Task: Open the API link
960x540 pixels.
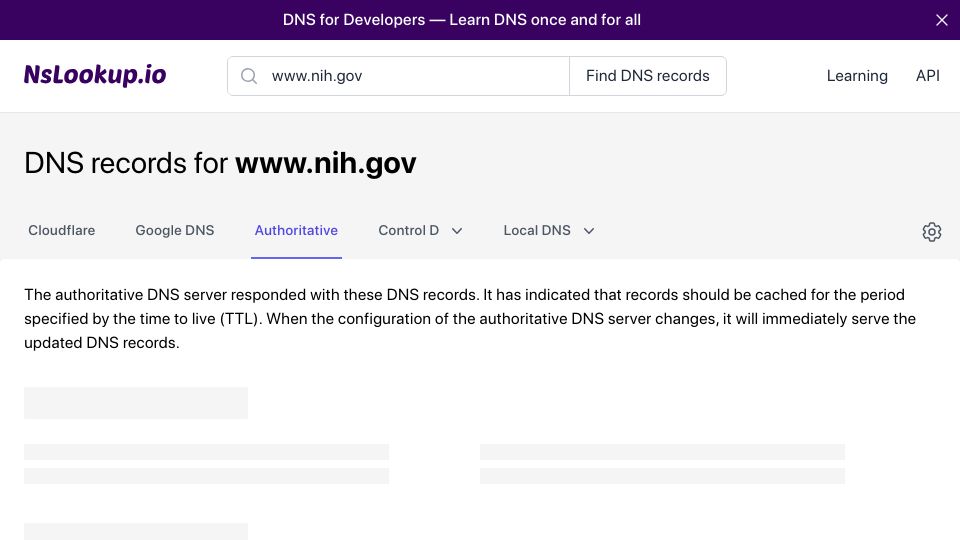Action: (928, 76)
